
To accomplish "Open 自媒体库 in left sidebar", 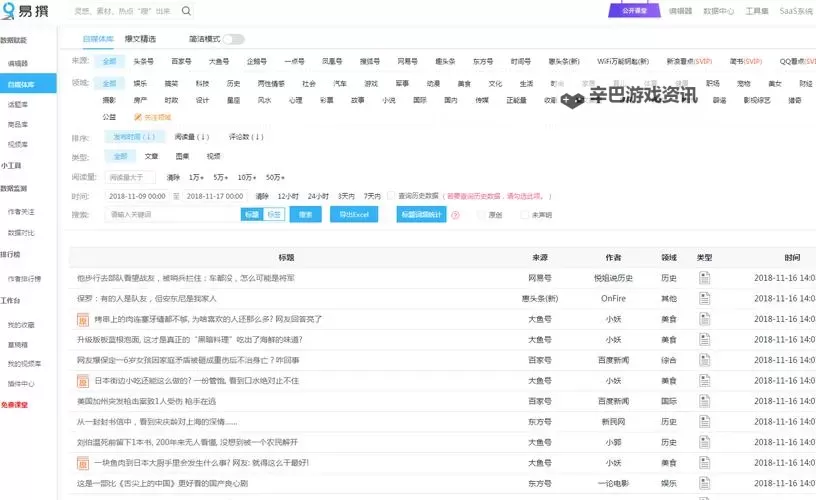I will click(28, 84).
